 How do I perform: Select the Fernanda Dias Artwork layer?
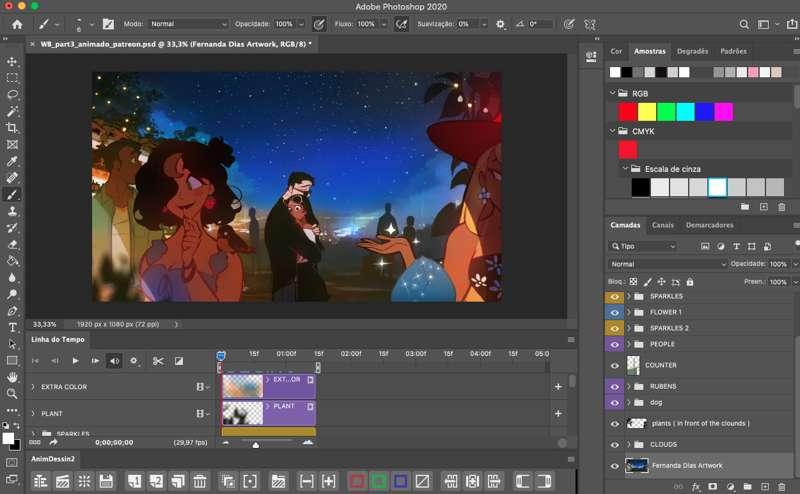(699, 465)
